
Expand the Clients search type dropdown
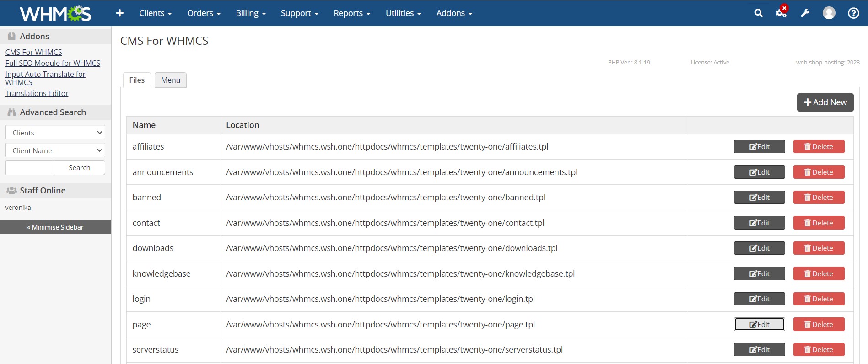pos(55,133)
